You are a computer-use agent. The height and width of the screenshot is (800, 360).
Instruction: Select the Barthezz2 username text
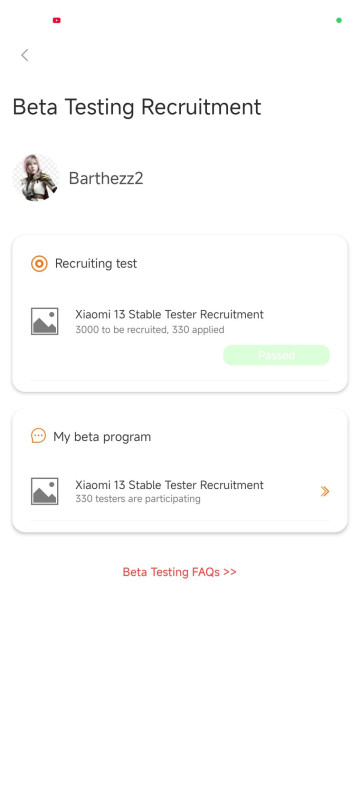pos(106,179)
